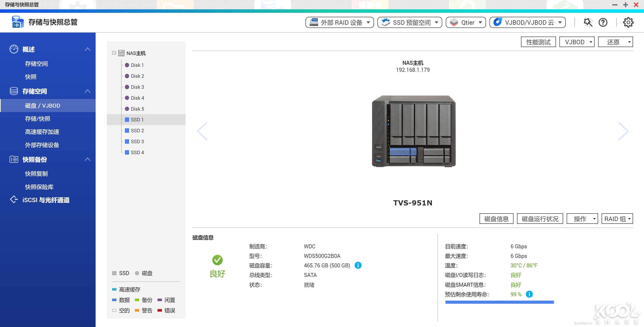
Task: Open the 操作 dropdown menu
Action: [x=582, y=219]
